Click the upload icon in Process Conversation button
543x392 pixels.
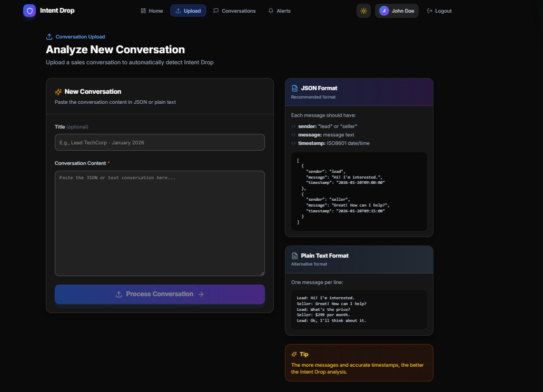click(x=118, y=294)
